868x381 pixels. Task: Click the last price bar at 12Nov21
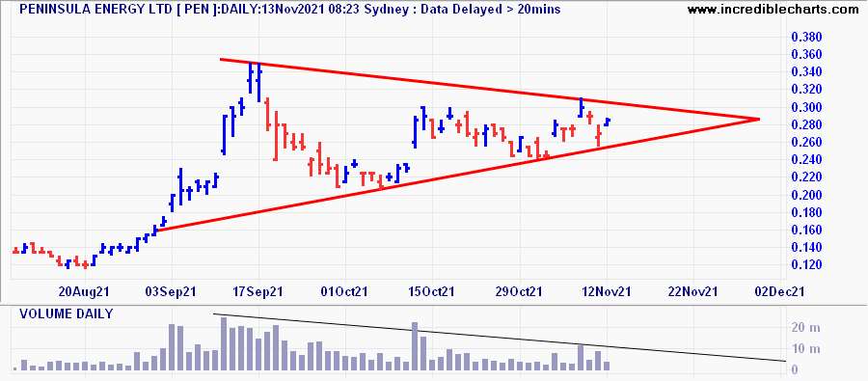pos(607,122)
